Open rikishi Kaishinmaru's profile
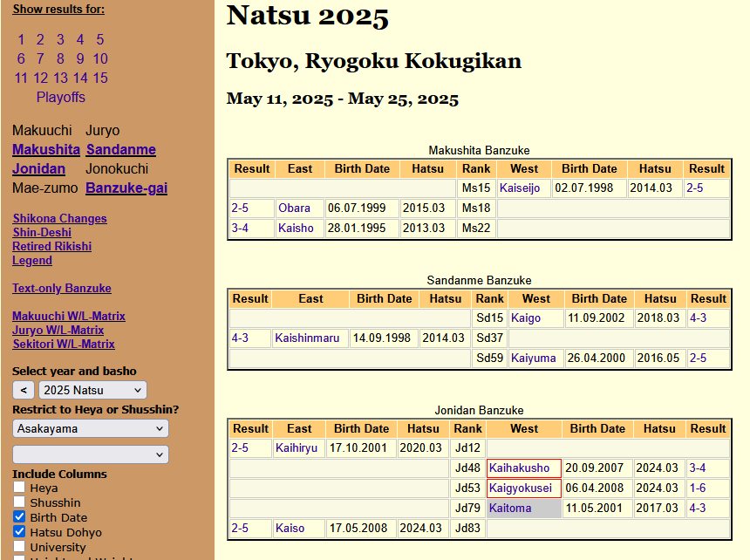The image size is (750, 560). [x=307, y=338]
